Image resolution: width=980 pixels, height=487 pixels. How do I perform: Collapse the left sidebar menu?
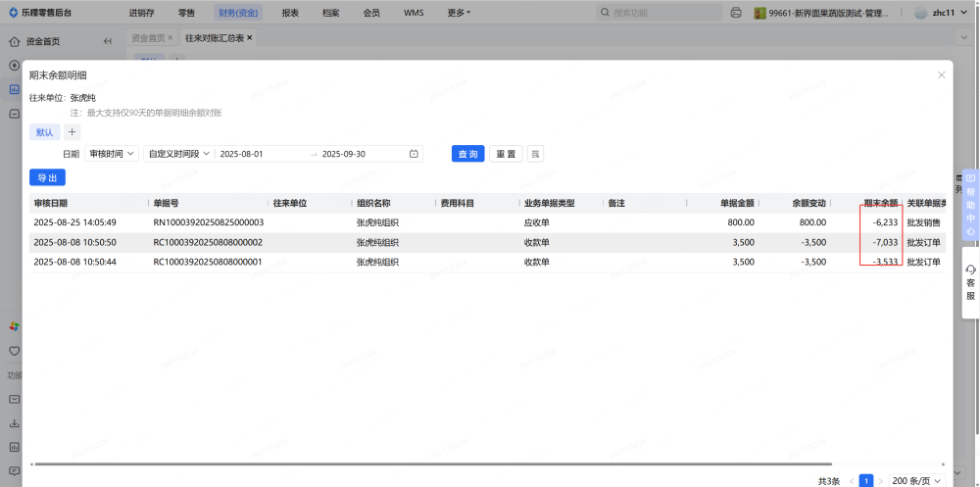pos(107,41)
